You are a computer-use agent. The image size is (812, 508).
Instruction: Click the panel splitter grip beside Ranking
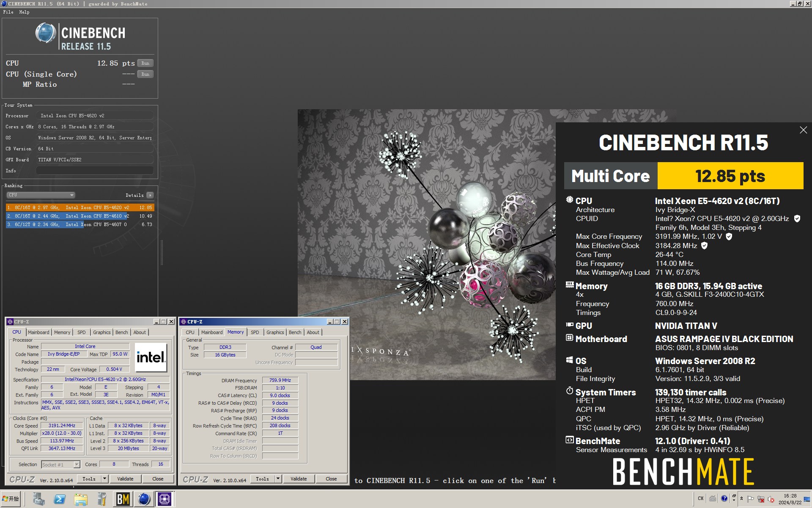click(x=162, y=252)
